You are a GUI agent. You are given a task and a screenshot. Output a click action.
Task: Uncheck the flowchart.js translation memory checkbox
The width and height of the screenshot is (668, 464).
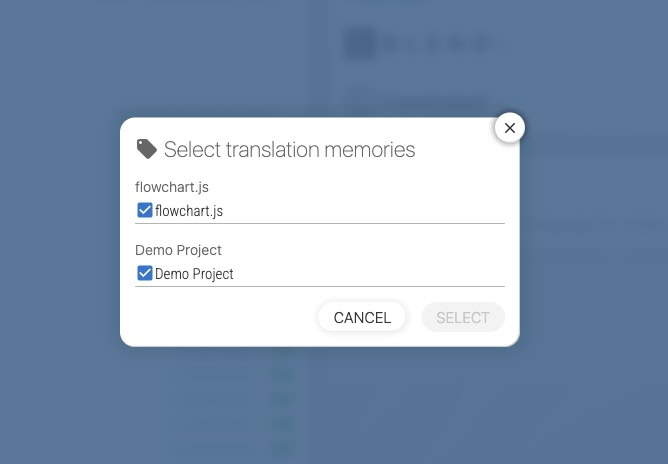pyautogui.click(x=145, y=211)
